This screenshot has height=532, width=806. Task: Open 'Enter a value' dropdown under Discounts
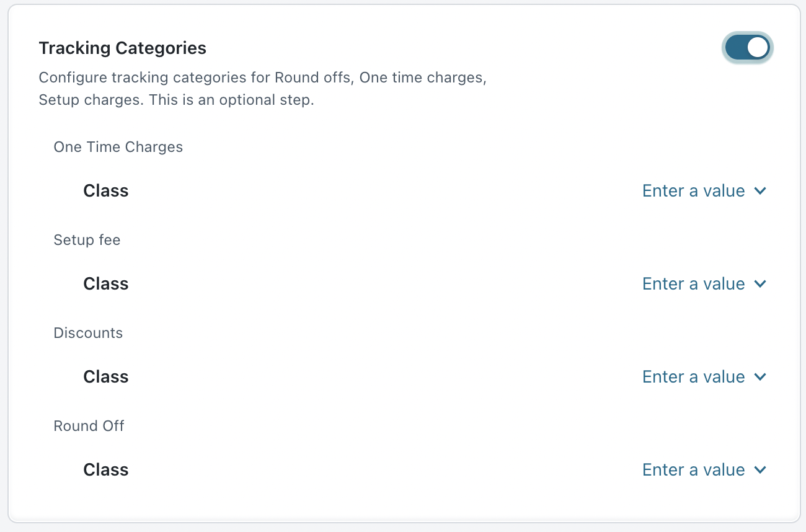(x=693, y=377)
